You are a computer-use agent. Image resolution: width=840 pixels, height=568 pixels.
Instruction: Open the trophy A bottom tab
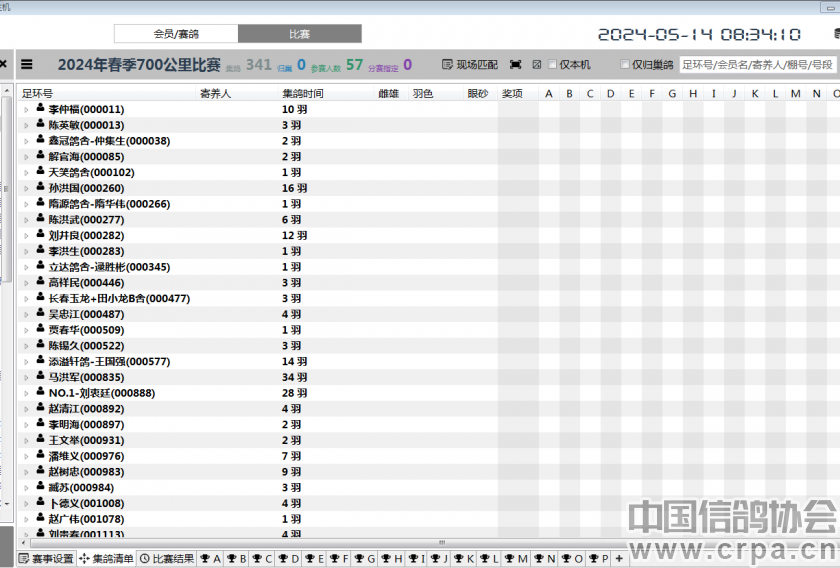click(x=211, y=558)
